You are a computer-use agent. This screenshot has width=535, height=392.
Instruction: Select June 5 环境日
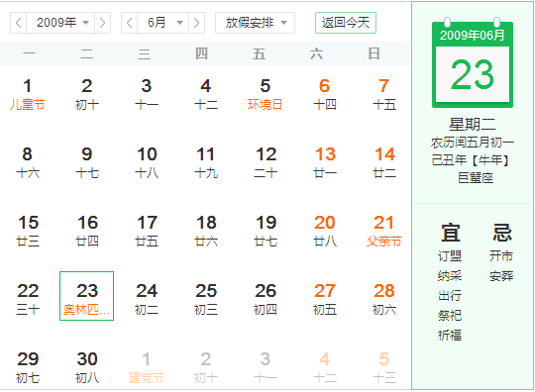(266, 94)
